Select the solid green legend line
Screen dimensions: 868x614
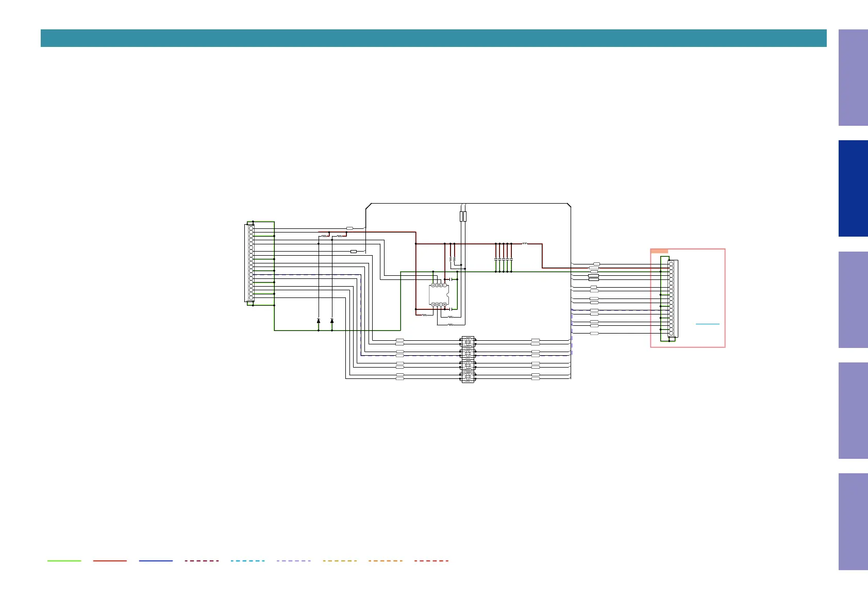coord(64,560)
